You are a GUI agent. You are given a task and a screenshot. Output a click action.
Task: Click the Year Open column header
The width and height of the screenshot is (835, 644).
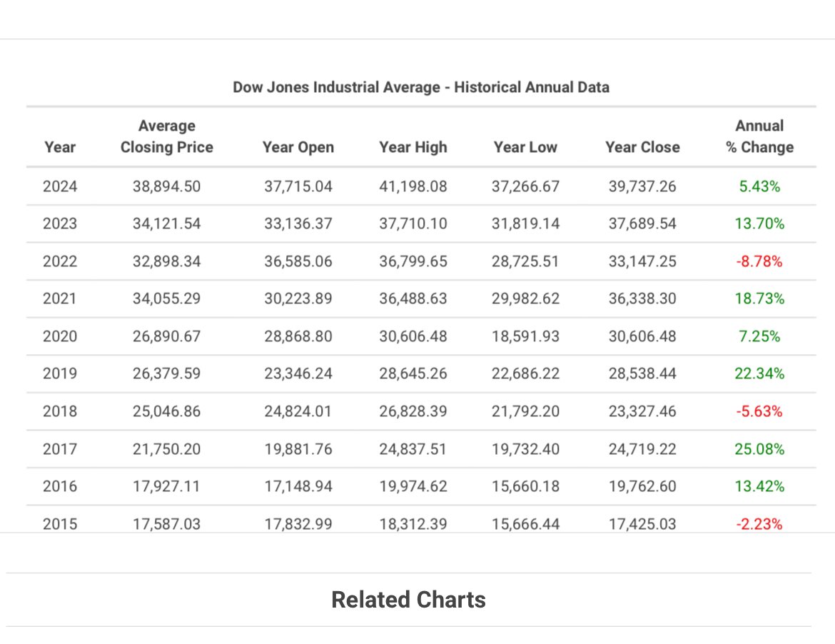click(x=298, y=147)
